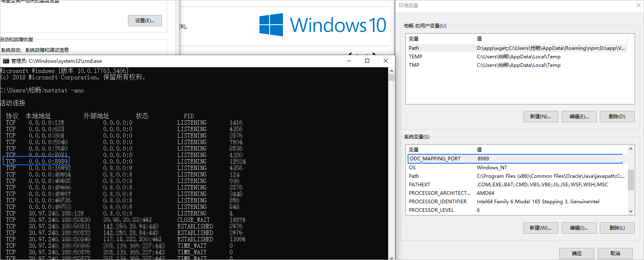
Task: Select the ODC_MAPPING_PORT system variable
Action: pyautogui.click(x=515, y=159)
